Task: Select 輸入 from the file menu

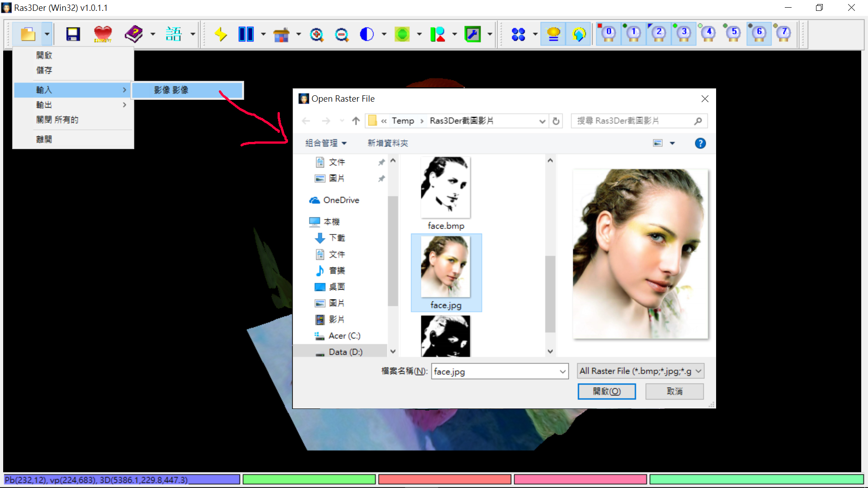Action: (x=43, y=89)
